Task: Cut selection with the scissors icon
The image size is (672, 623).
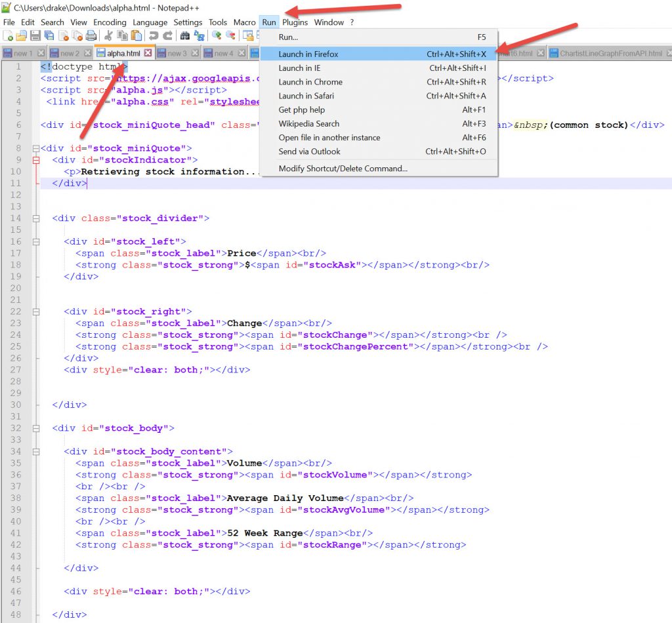Action: pos(108,35)
